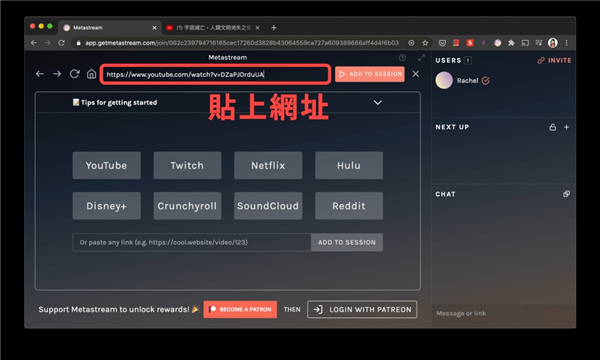This screenshot has width=600, height=360.
Task: Click the Cast media icon in toolbar
Action: coord(525,43)
